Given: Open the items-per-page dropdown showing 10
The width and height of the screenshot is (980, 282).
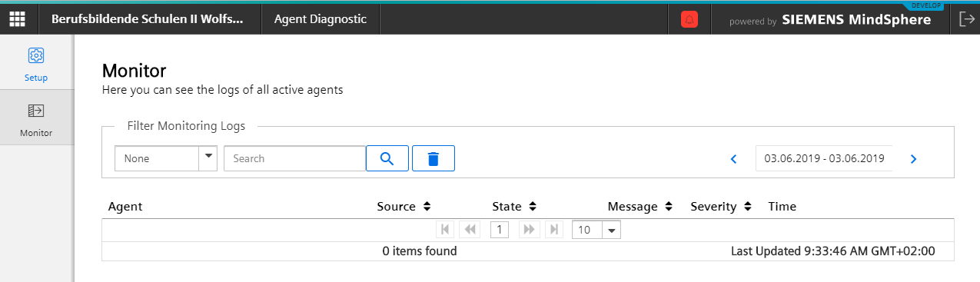Looking at the screenshot, I should (x=596, y=230).
